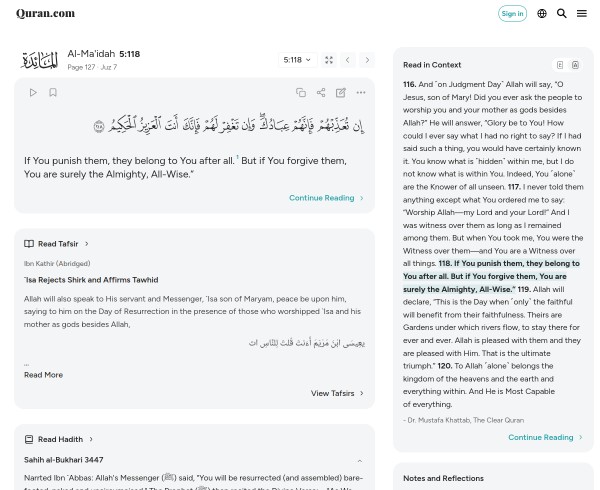Click the Al-Ma'idah surah calligraphy image
Viewport: 600px width, 490px height.
tap(40, 60)
